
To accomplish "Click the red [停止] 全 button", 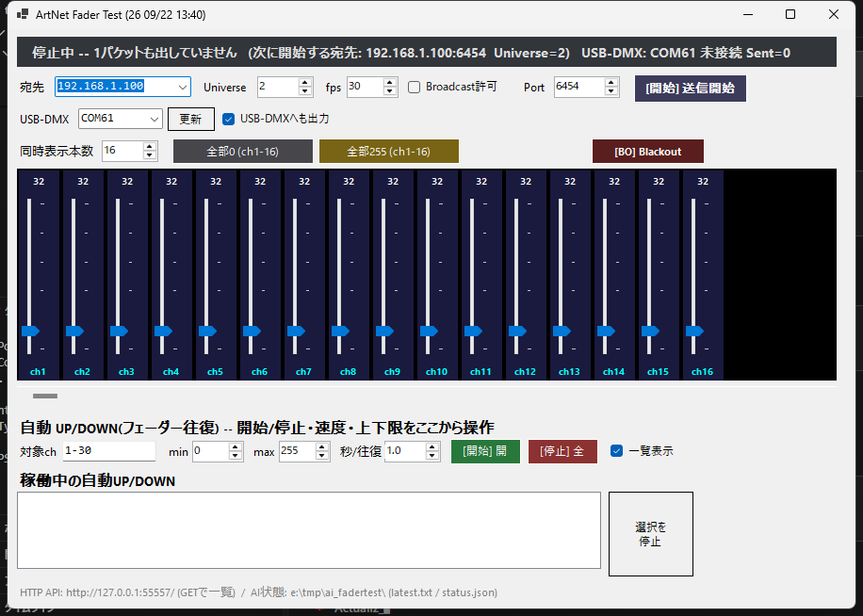I will pyautogui.click(x=562, y=451).
